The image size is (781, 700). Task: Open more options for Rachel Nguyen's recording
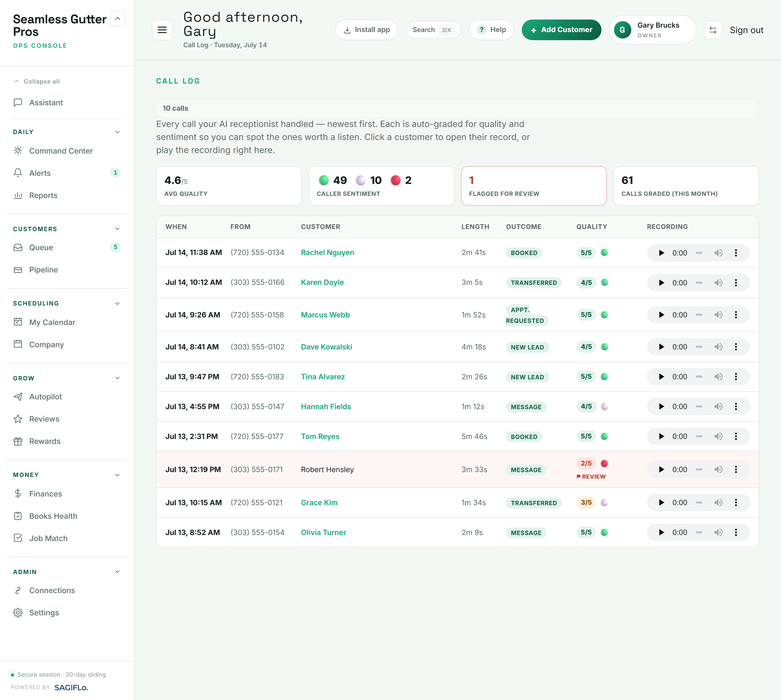(x=736, y=253)
